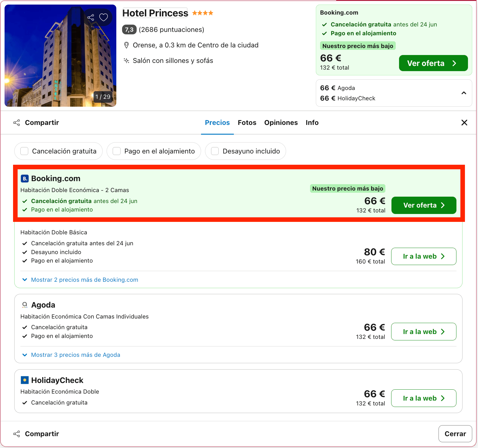Click the sparkle icon beside Salón con sillones

point(126,60)
